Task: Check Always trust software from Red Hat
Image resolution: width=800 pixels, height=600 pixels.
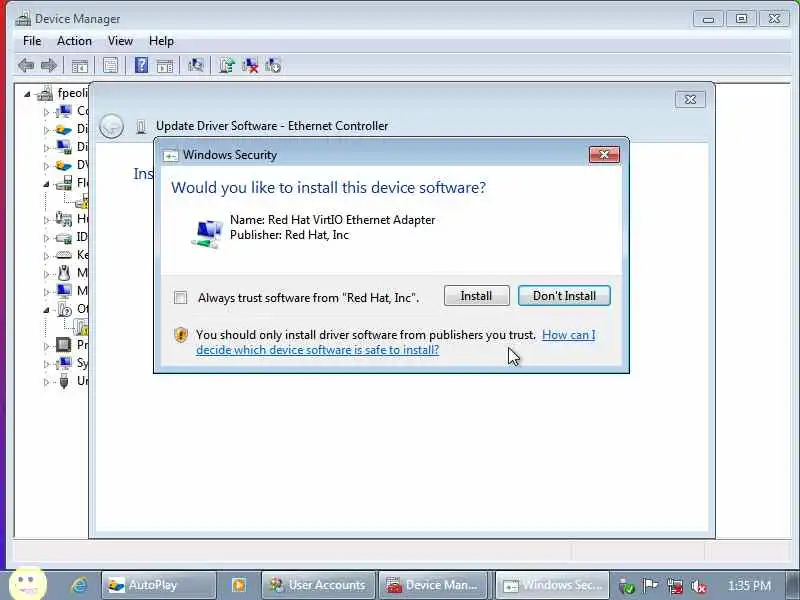Action: pyautogui.click(x=181, y=297)
